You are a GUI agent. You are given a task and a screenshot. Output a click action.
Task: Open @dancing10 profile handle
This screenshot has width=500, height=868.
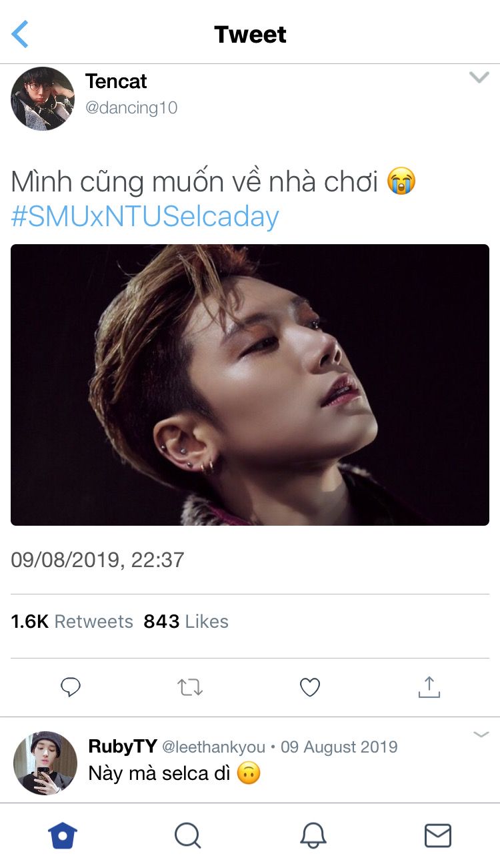pyautogui.click(x=131, y=107)
